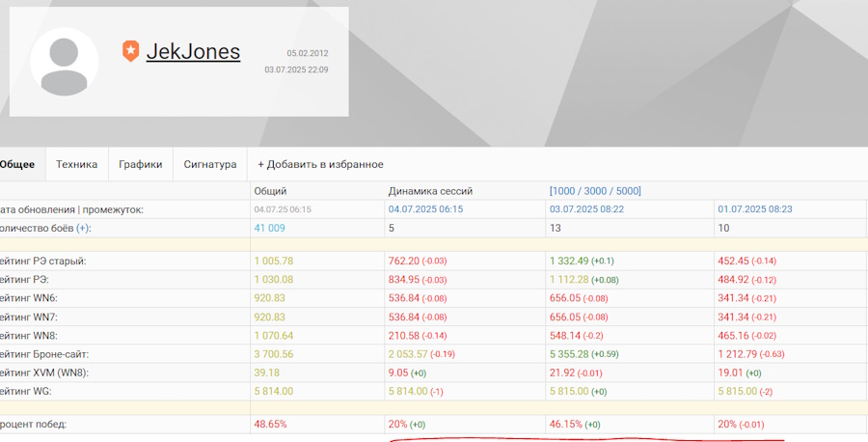The height and width of the screenshot is (442, 868).
Task: Click the value 548.14
Action: 565,336
